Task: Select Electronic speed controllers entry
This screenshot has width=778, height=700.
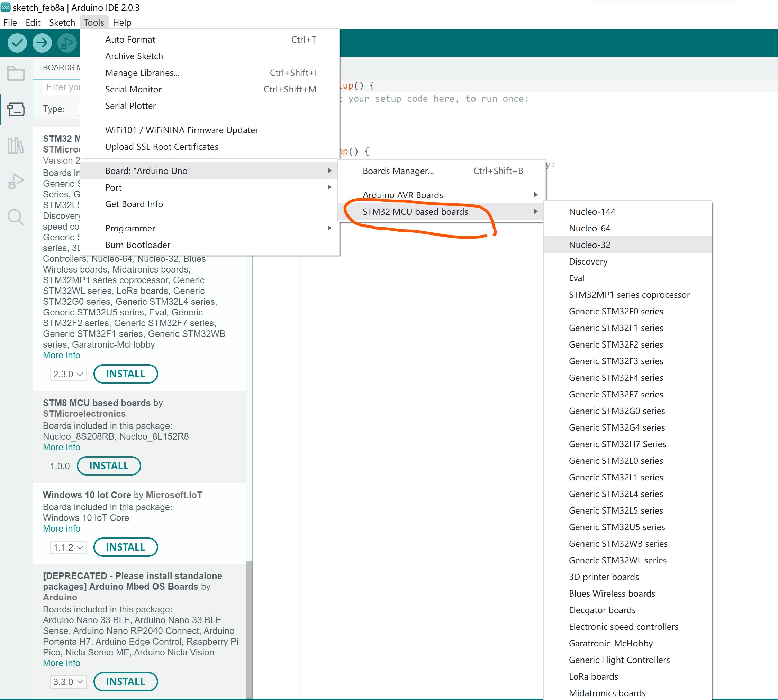Action: point(628,627)
